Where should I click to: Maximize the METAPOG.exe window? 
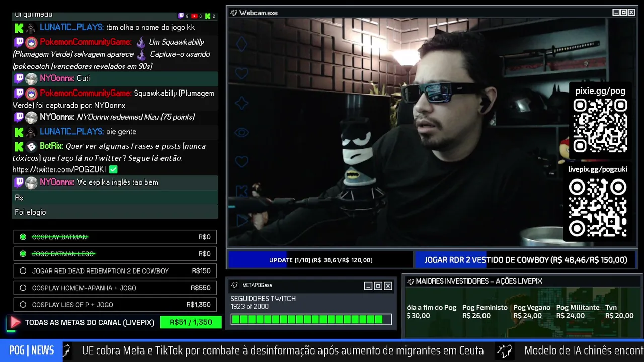[x=378, y=286]
